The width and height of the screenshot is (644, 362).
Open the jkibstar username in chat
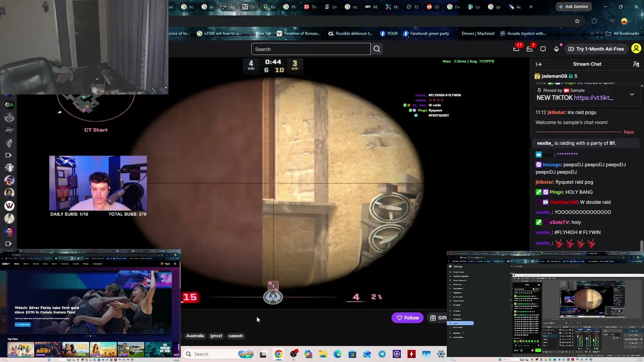[557, 113]
